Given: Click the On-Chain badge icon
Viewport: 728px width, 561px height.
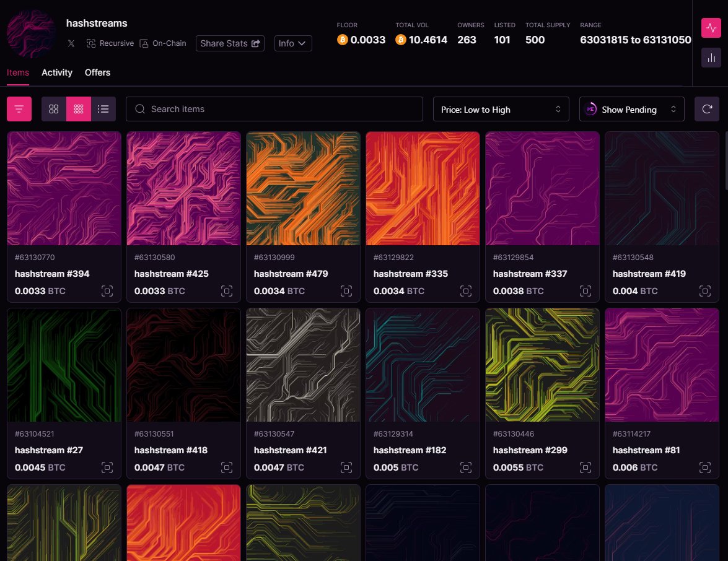Looking at the screenshot, I should click(144, 43).
